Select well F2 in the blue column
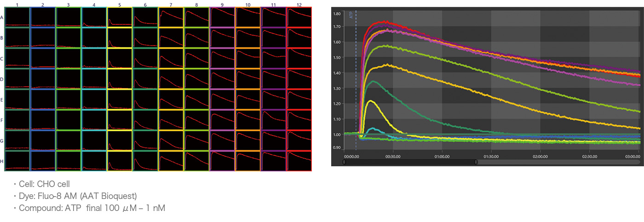Viewport: 644px width, 222px height. click(x=43, y=120)
